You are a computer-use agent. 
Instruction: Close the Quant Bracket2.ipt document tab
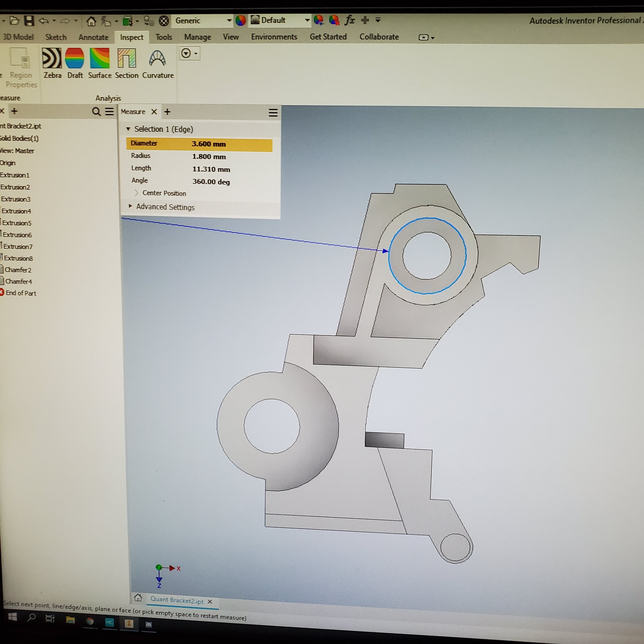pos(210,602)
